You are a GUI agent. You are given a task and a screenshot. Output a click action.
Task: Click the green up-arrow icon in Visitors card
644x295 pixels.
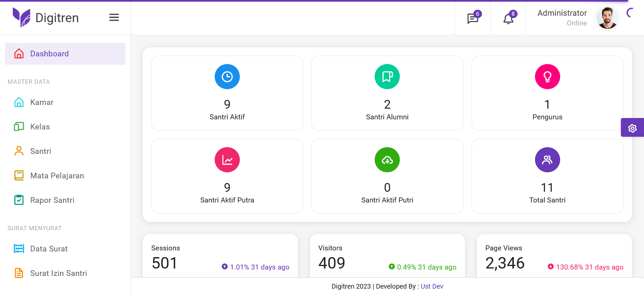coord(392,267)
